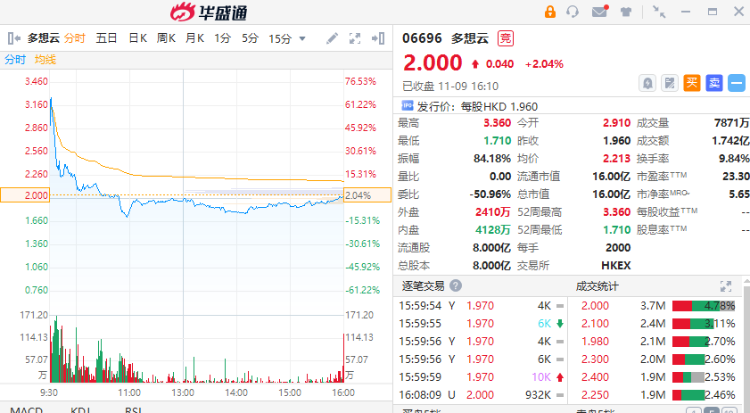Click the 发行价 HKD 1.960 text
The width and height of the screenshot is (750, 413).
click(x=477, y=106)
